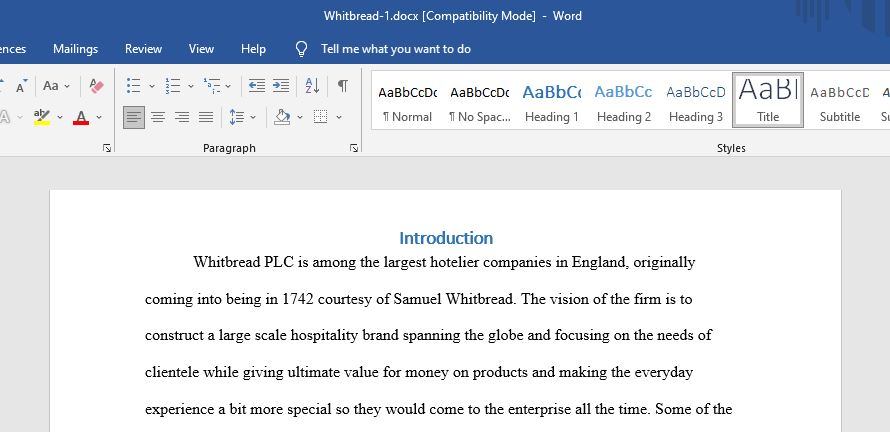Center the paragraph text
890x432 pixels.
click(x=158, y=118)
